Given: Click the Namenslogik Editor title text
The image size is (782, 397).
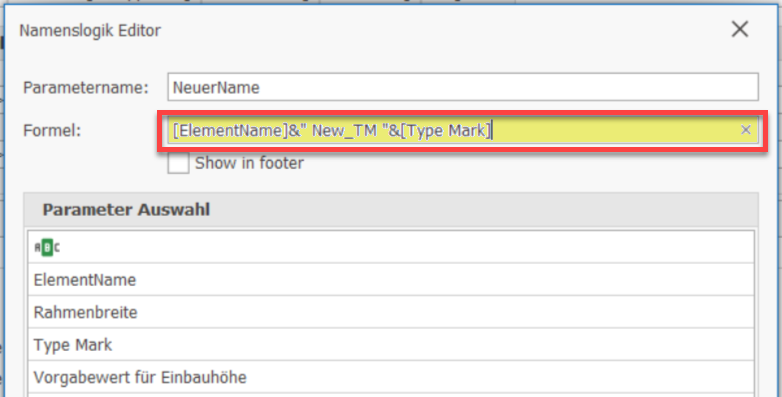Looking at the screenshot, I should click(90, 30).
